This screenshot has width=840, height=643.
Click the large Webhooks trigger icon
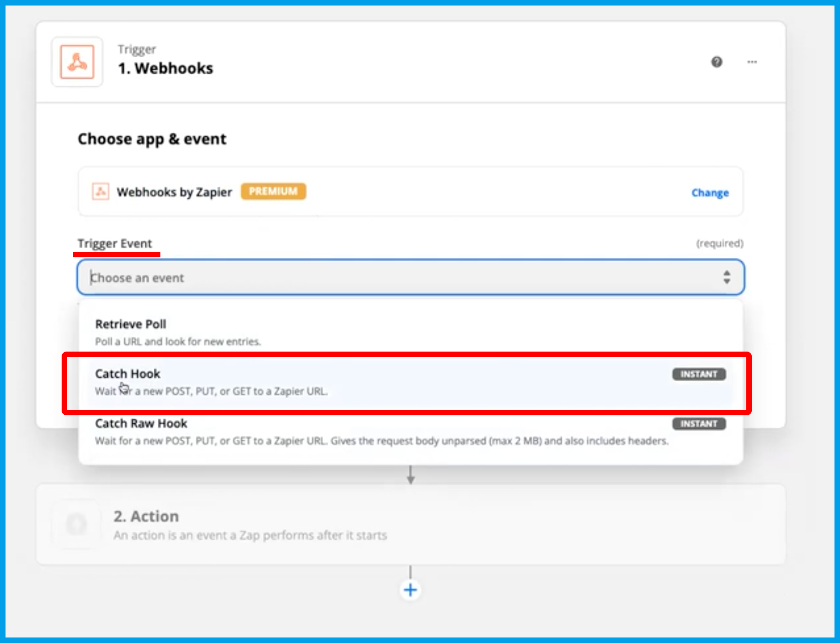click(77, 62)
